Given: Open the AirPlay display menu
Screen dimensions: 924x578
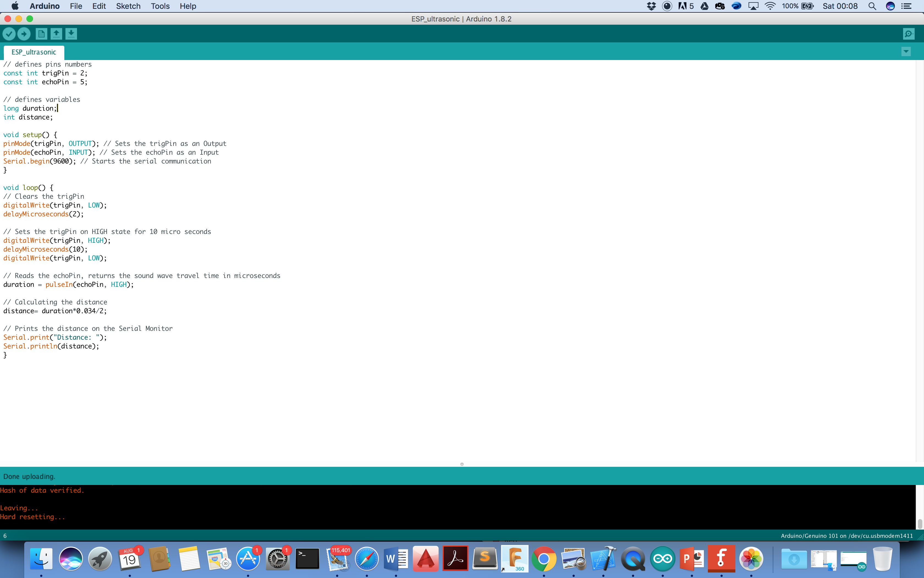Looking at the screenshot, I should point(753,6).
